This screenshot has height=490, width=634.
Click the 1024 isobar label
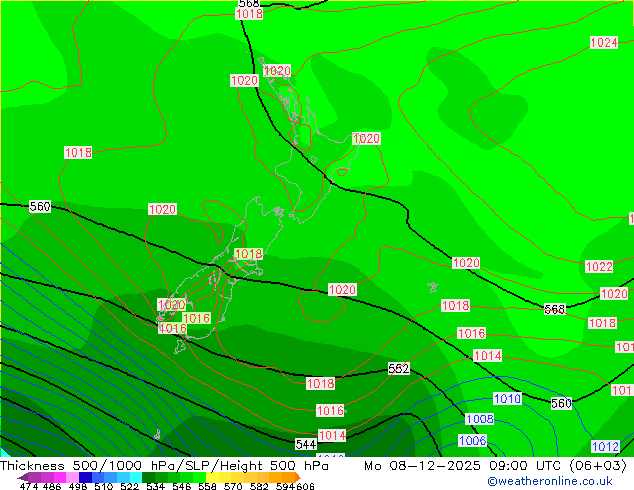(604, 42)
